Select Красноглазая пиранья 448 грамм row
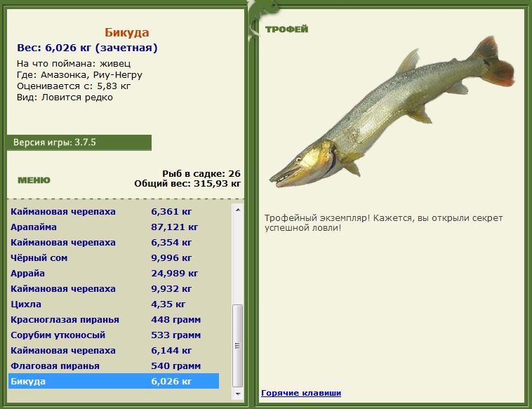Image resolution: width=532 pixels, height=409 pixels. coord(114,319)
